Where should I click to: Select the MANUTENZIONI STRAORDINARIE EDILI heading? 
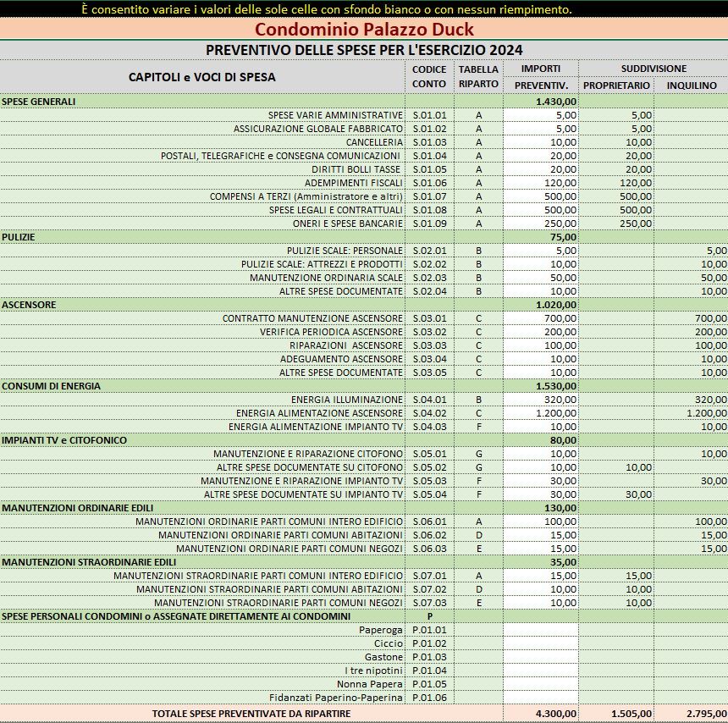tap(89, 562)
